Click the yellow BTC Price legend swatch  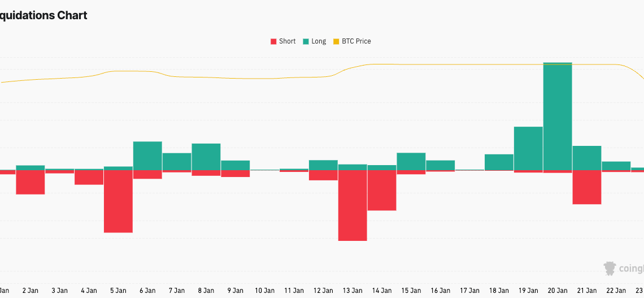coord(337,41)
